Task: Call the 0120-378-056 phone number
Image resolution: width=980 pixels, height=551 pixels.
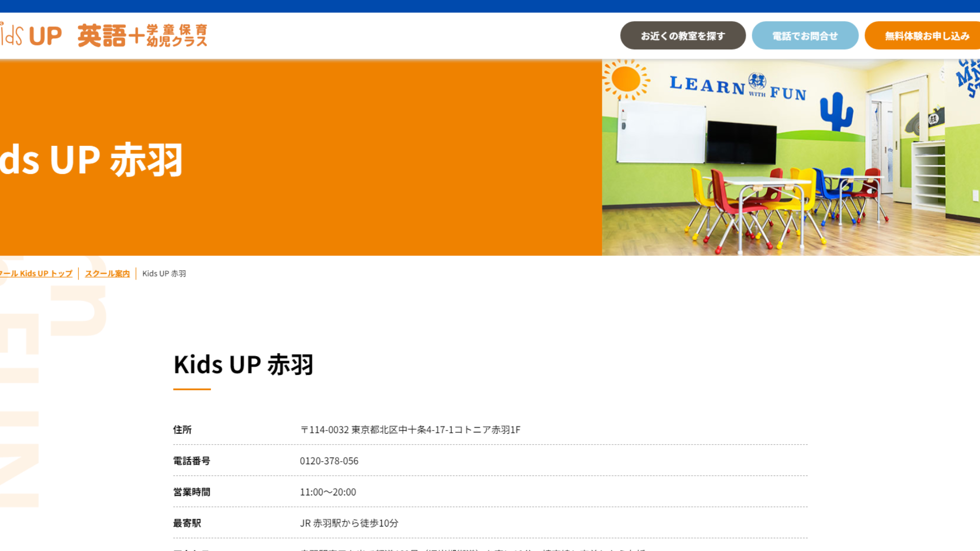Action: click(329, 461)
